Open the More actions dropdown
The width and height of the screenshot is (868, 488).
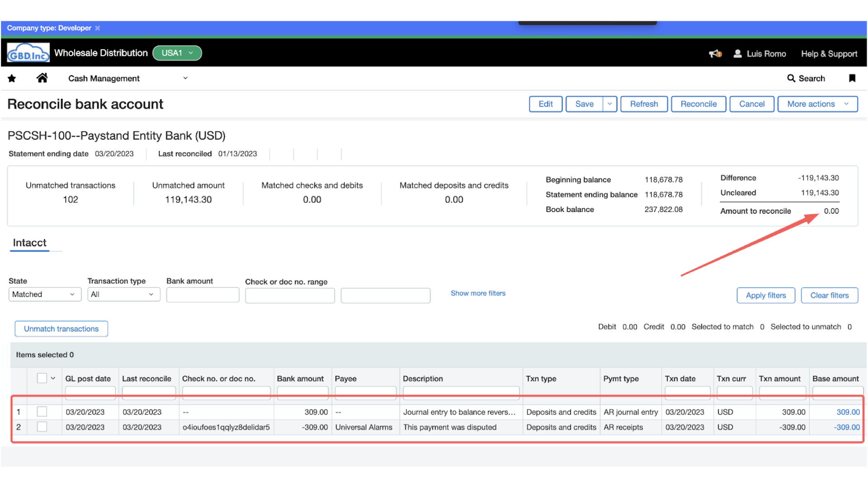point(817,104)
